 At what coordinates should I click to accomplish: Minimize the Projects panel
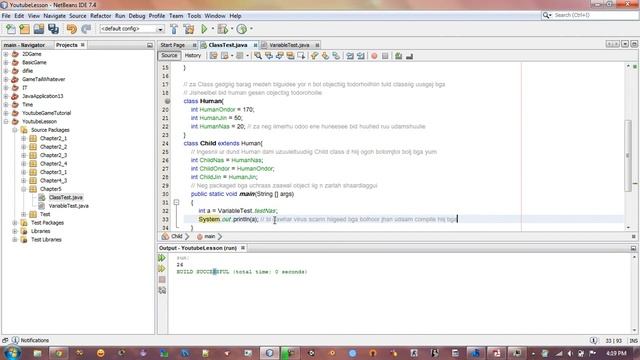(x=150, y=45)
